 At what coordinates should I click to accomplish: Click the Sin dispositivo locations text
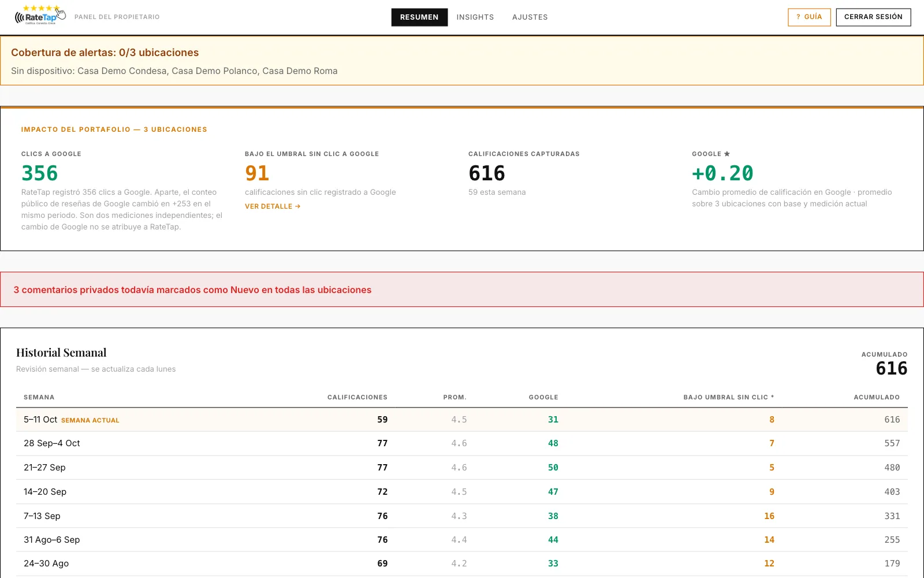pos(174,71)
